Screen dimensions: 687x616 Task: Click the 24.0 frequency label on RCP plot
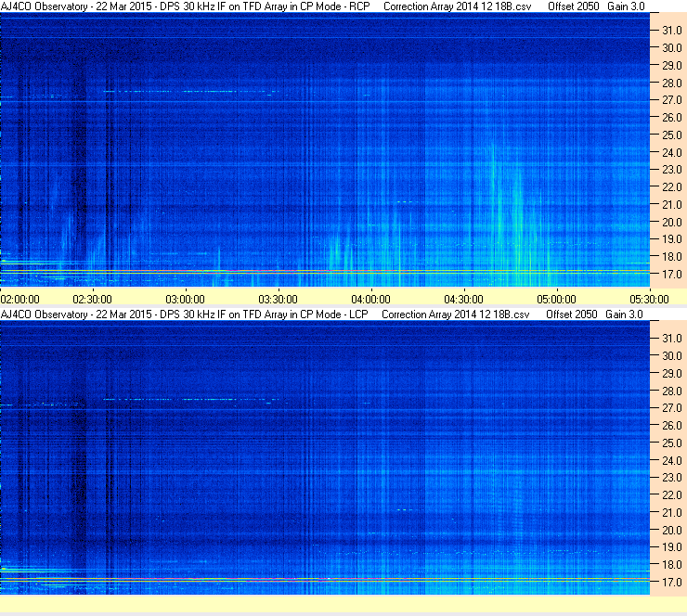tap(671, 153)
